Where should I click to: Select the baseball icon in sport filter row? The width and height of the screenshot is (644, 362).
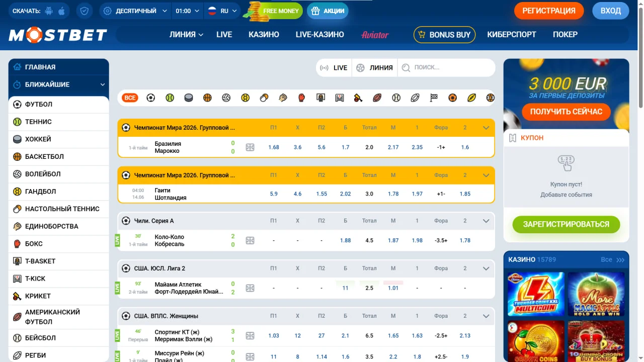pyautogui.click(x=396, y=98)
